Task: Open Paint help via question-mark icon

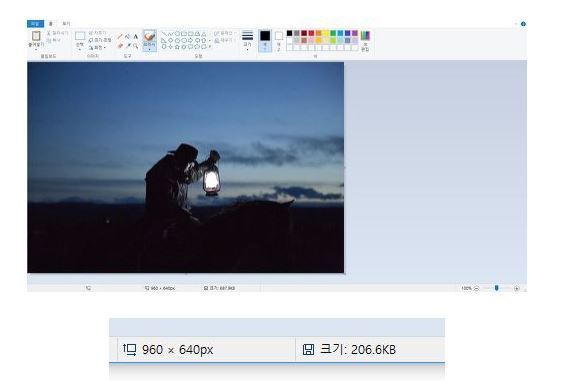Action: (523, 24)
